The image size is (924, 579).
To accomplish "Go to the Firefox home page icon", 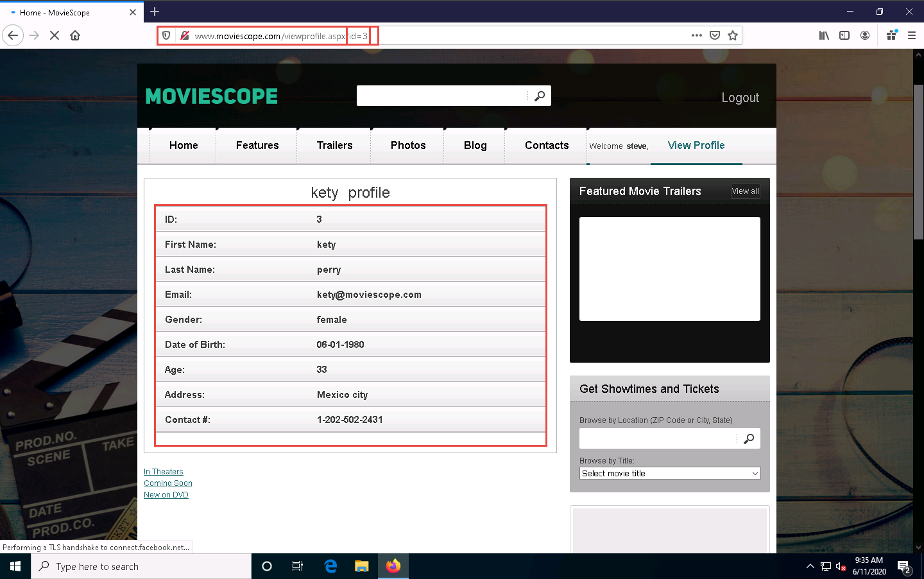I will coord(75,35).
